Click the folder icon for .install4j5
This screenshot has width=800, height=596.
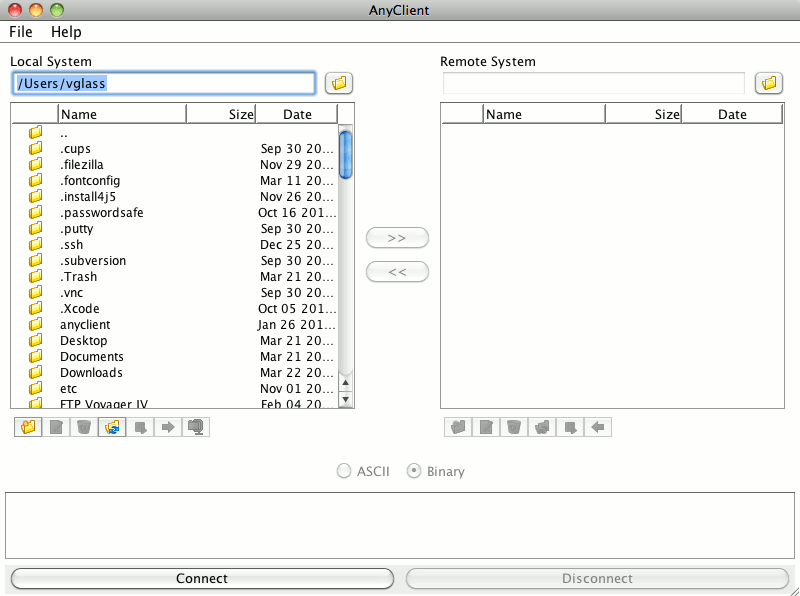pyautogui.click(x=36, y=196)
